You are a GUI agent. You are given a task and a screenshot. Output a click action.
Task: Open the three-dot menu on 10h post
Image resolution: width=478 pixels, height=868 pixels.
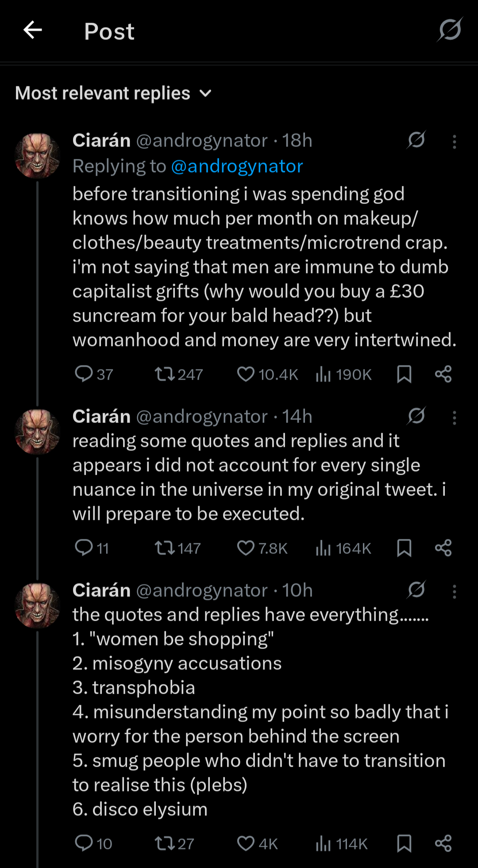click(x=454, y=591)
